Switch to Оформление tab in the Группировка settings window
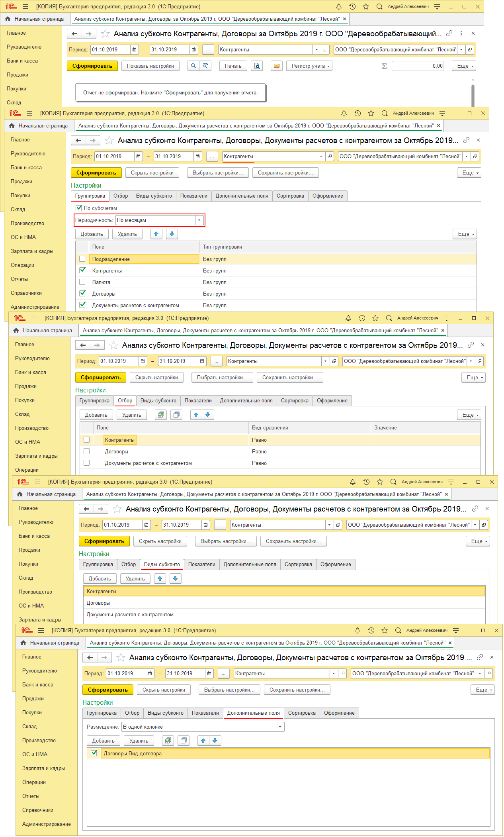504x837 pixels. point(328,196)
